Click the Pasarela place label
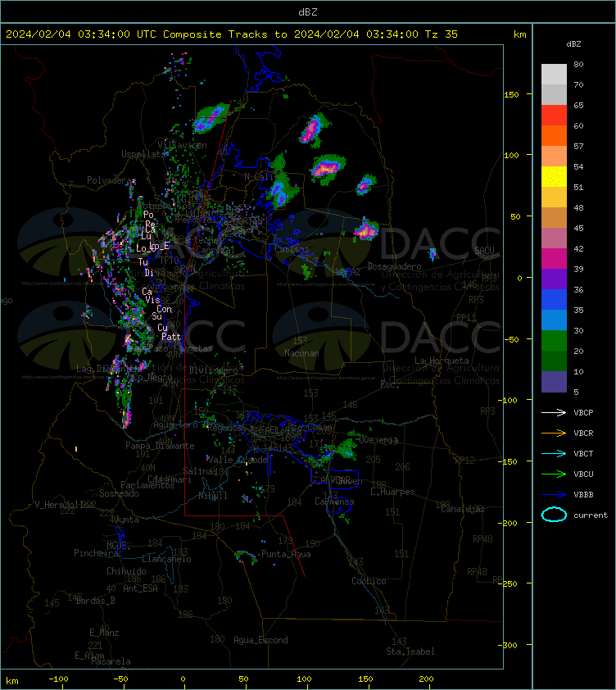616x690 pixels. tap(111, 661)
